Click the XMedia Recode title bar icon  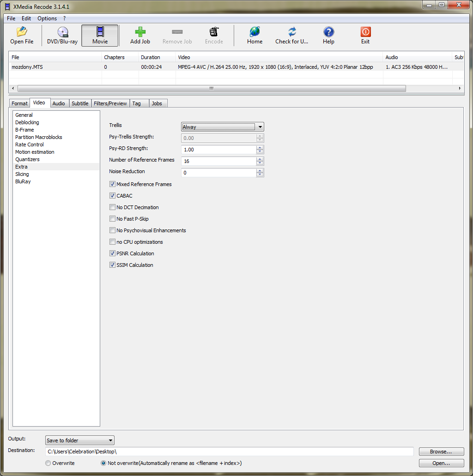[x=7, y=6]
